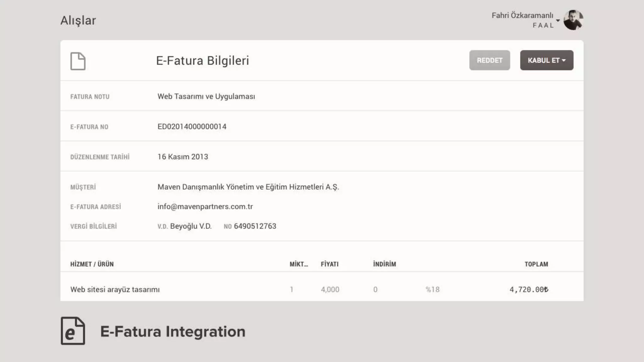Click the İNDİRİM column header
Screen dimensions: 644x362
384,264
